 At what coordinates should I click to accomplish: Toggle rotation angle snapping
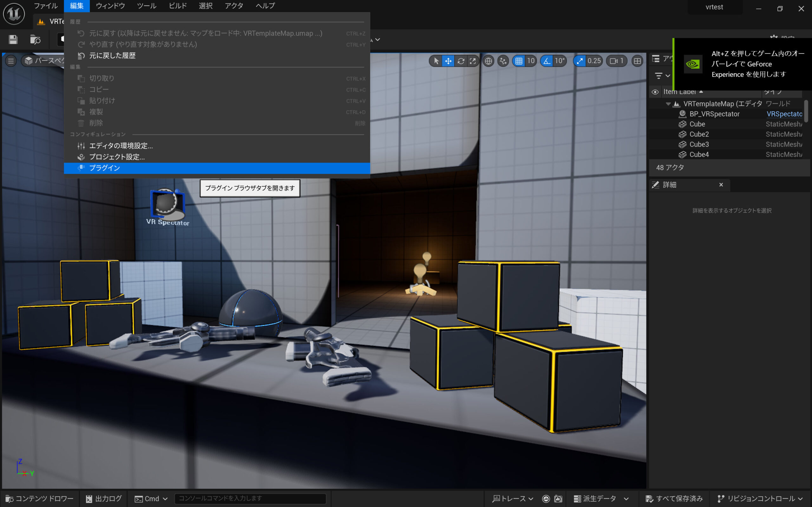tap(547, 61)
